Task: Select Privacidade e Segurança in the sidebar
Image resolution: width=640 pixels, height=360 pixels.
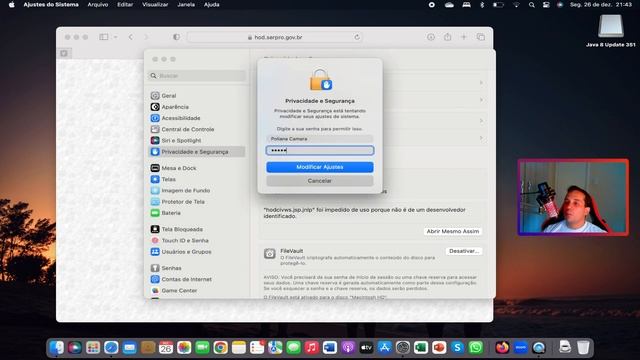Action: [197, 152]
